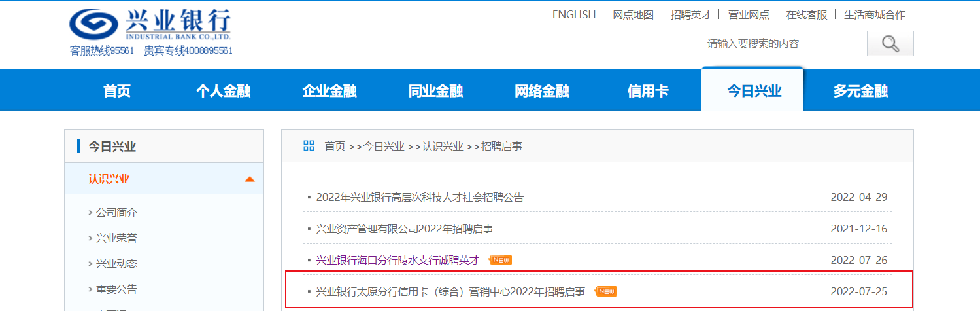Click NEW badge on 海口分行 posting
The width and height of the screenshot is (980, 311).
click(501, 260)
